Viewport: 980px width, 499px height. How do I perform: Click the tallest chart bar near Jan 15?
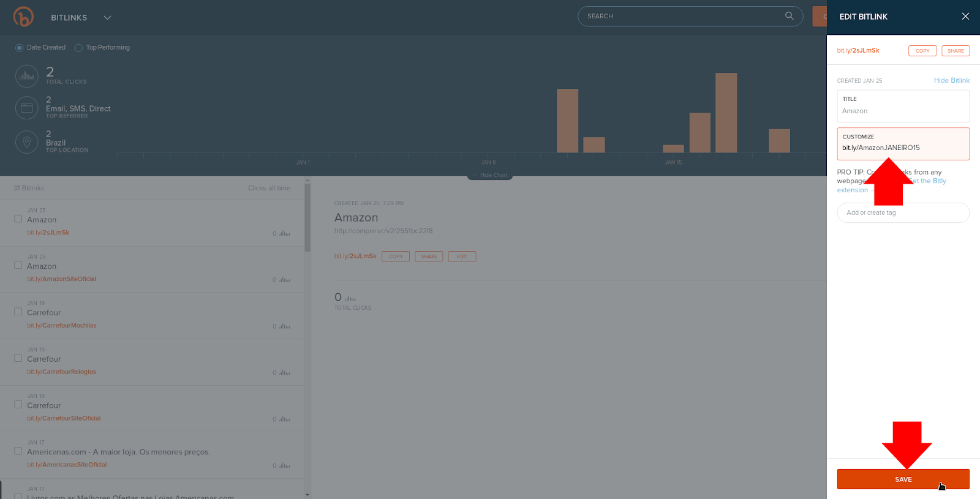(x=726, y=113)
